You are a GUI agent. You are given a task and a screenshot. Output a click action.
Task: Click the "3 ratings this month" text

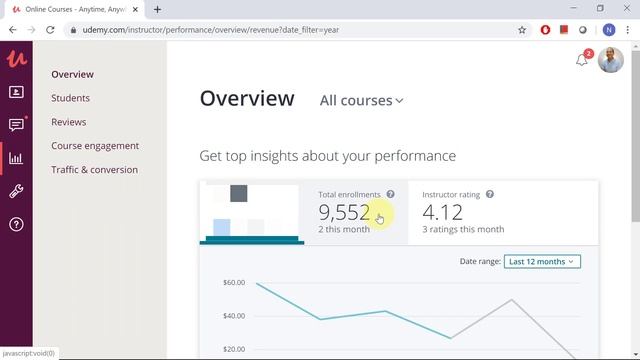click(463, 229)
